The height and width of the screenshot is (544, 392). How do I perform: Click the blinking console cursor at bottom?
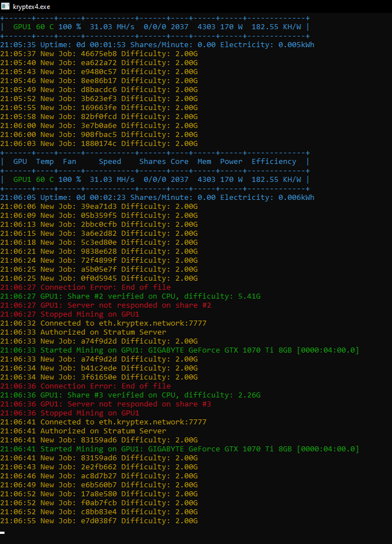[x=2, y=533]
